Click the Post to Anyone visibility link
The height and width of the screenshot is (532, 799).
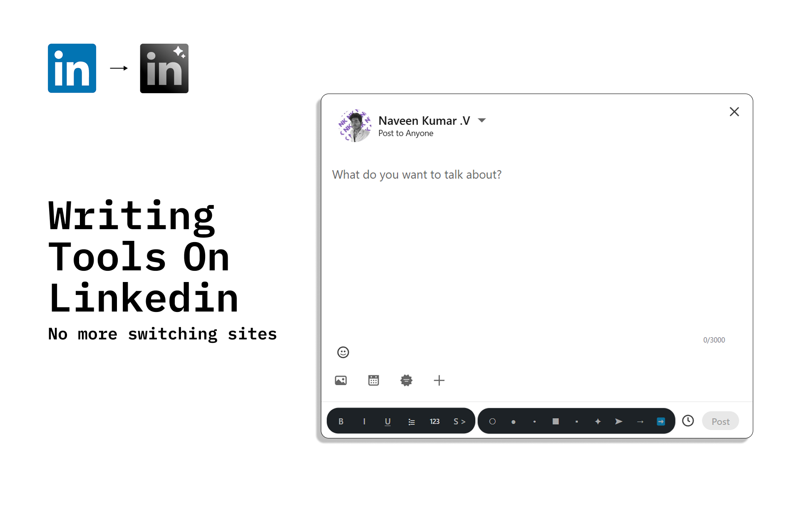pyautogui.click(x=406, y=133)
